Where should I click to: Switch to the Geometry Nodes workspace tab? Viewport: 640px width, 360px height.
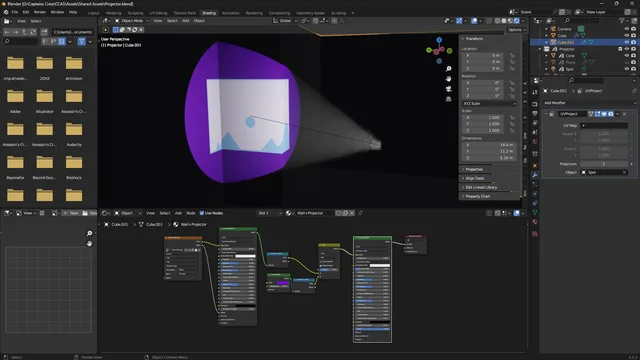310,13
